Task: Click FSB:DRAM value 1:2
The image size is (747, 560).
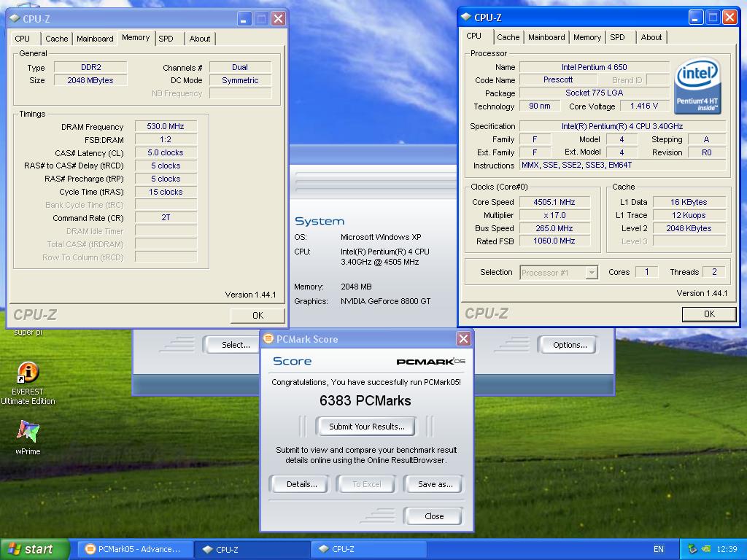Action: pos(166,139)
